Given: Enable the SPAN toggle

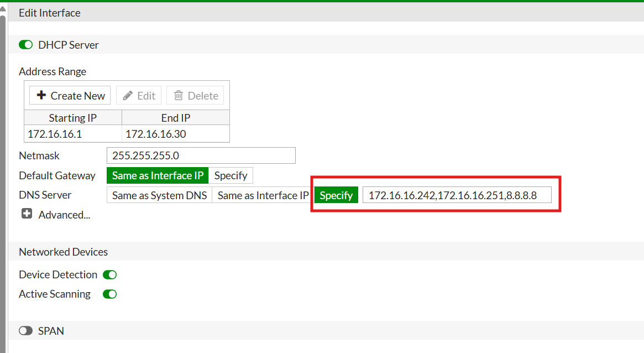Looking at the screenshot, I should point(25,331).
